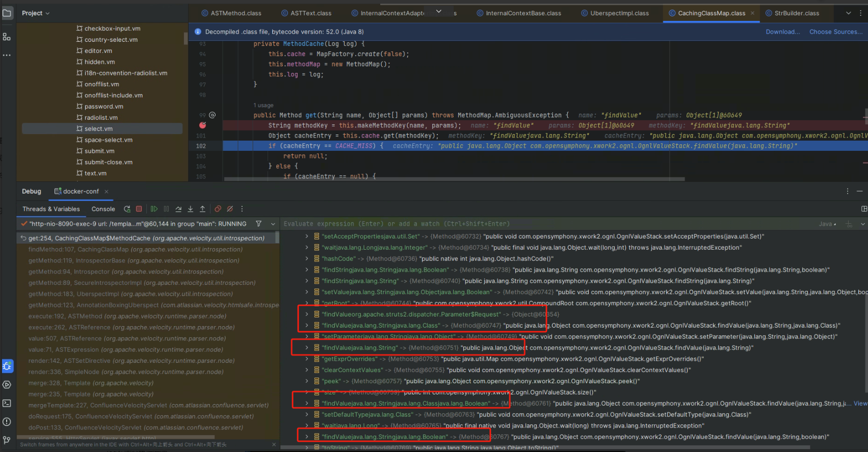Step into the method

(x=191, y=209)
